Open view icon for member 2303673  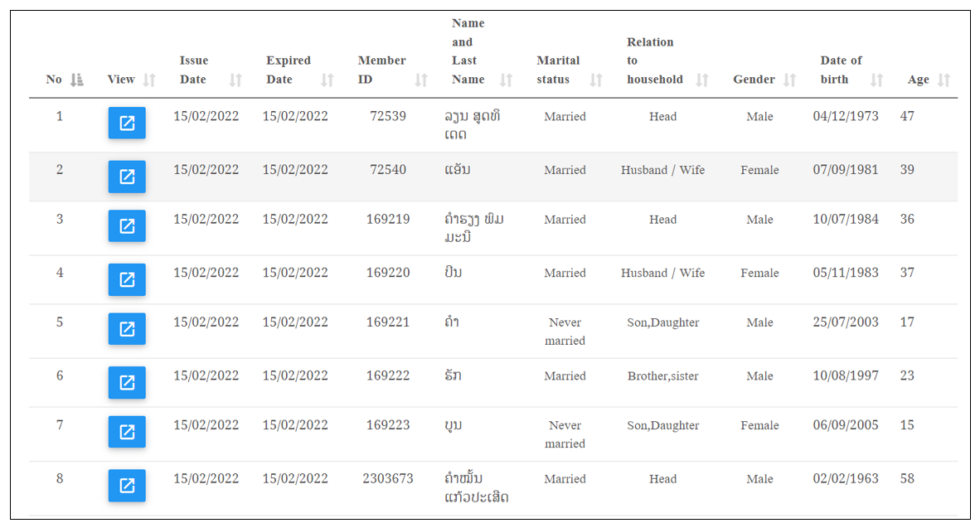click(127, 486)
